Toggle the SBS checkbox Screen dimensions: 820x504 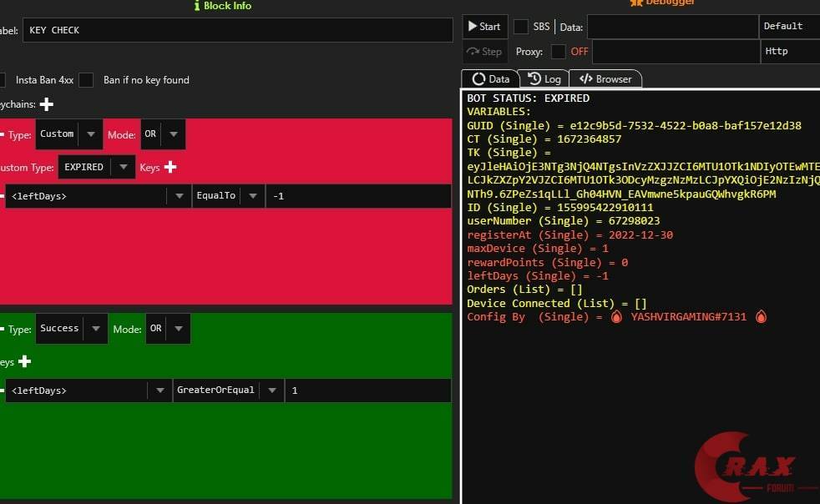(x=521, y=27)
